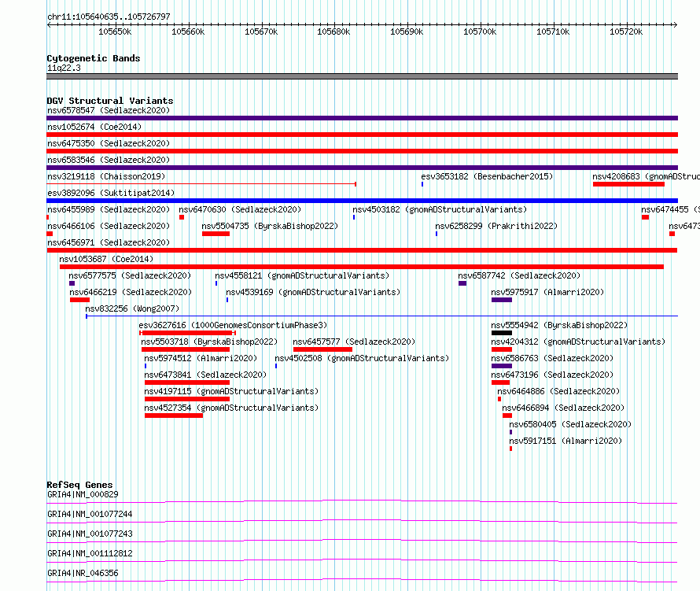Viewport: 700px width, 591px height.
Task: Select nsv6473841 (Sedlazeck2020) label
Action: pyautogui.click(x=205, y=375)
